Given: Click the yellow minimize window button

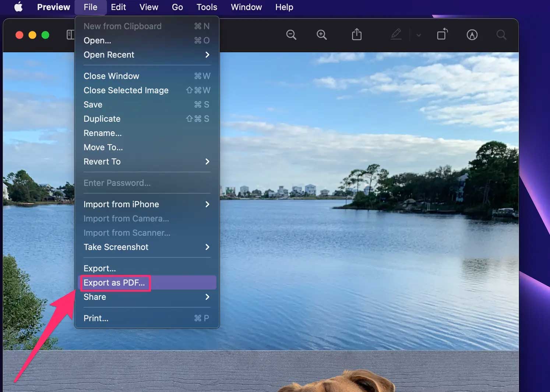Looking at the screenshot, I should click(x=32, y=35).
